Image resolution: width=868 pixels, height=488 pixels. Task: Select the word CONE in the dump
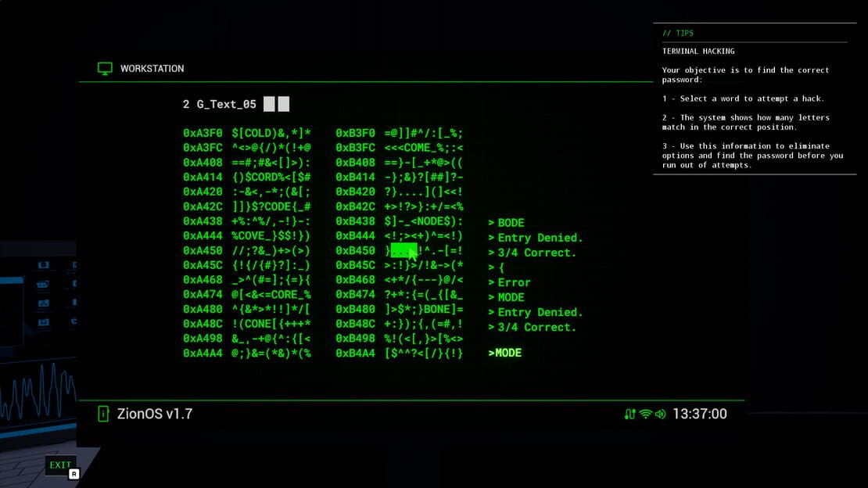pos(257,324)
